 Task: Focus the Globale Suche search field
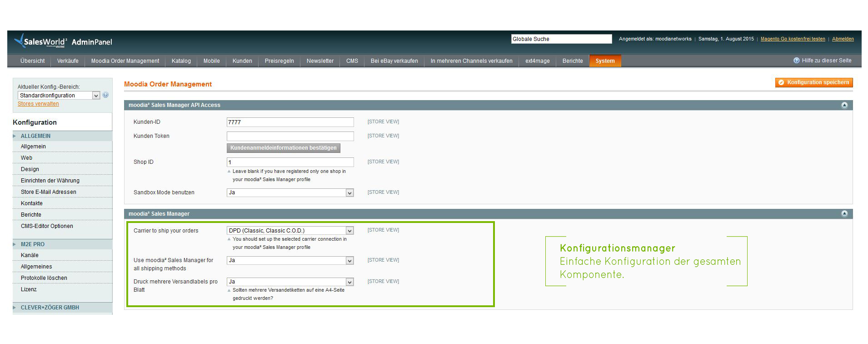(562, 39)
